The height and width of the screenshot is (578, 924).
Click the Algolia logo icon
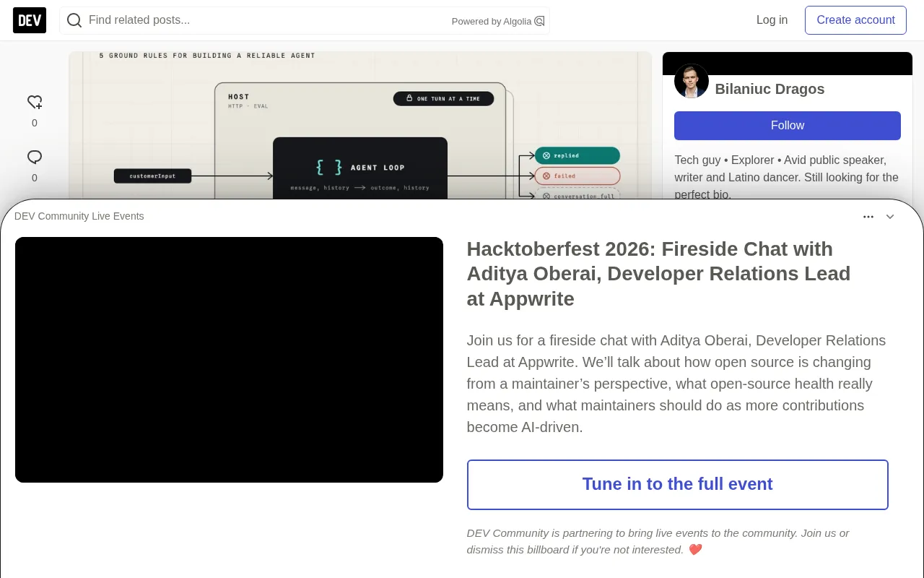point(539,21)
